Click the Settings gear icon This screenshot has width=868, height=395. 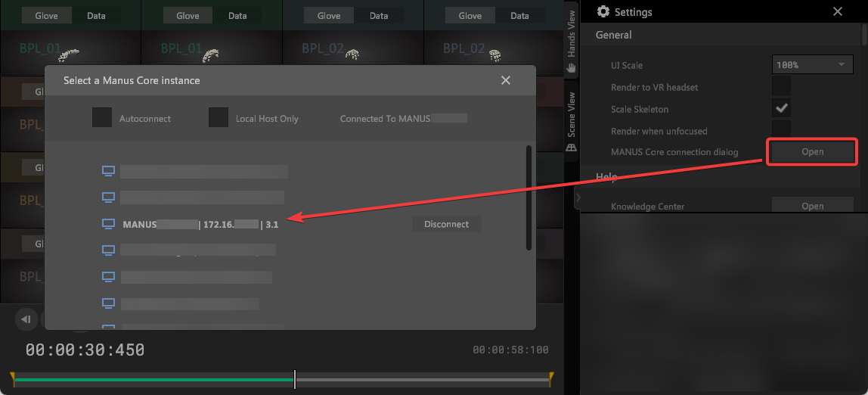point(603,11)
